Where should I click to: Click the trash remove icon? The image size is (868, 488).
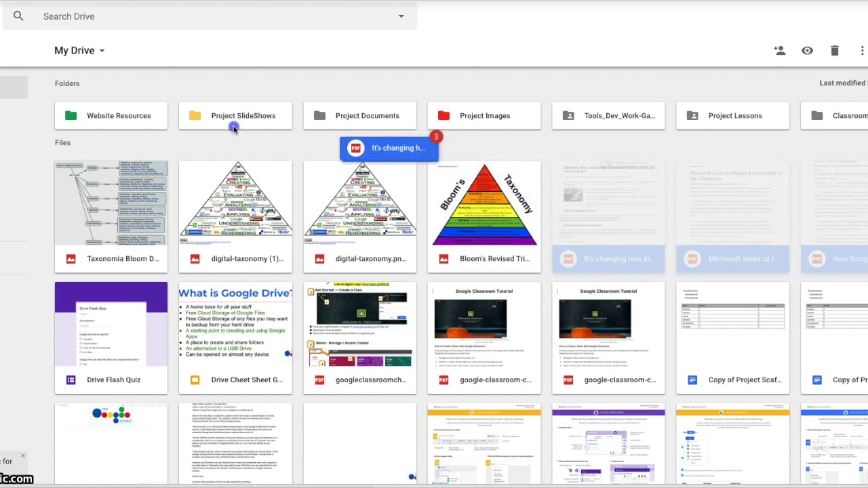835,51
